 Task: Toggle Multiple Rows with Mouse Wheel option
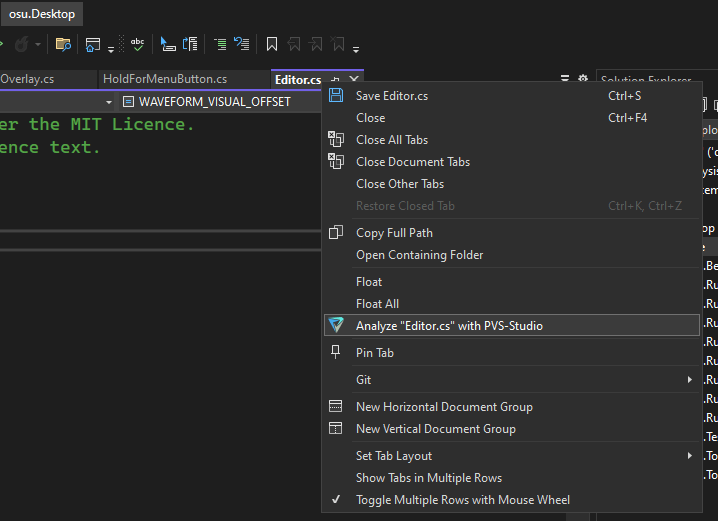(462, 500)
